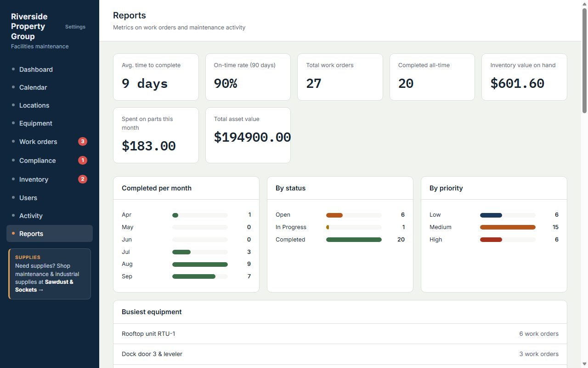Click the Aug completed bar

pos(200,264)
